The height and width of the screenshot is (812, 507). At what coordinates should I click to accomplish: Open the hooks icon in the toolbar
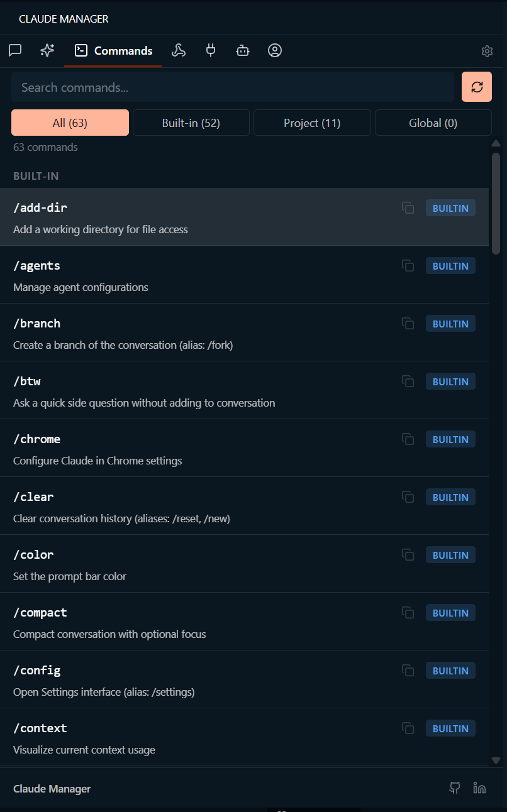click(x=179, y=50)
